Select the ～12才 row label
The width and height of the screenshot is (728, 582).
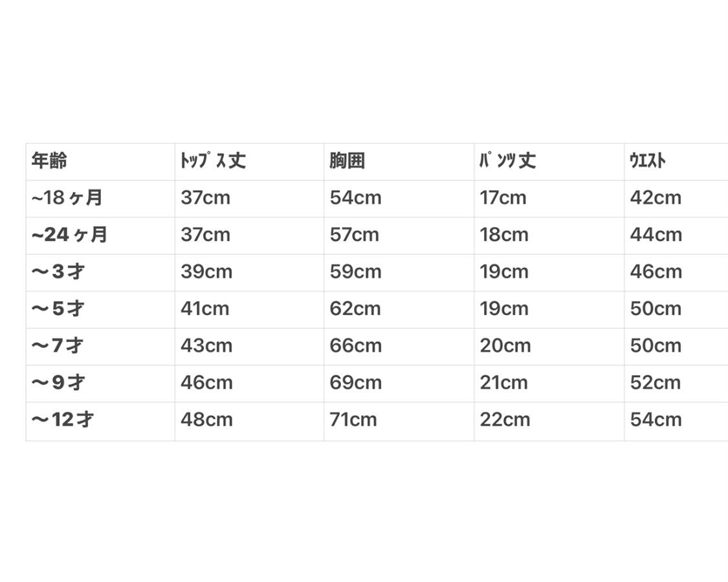pos(63,420)
